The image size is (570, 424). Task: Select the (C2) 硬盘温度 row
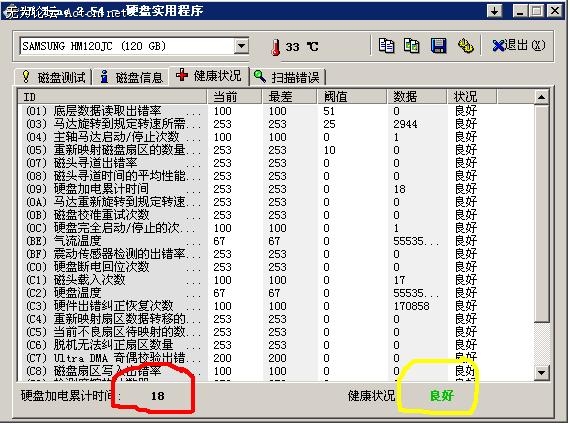tap(276, 293)
